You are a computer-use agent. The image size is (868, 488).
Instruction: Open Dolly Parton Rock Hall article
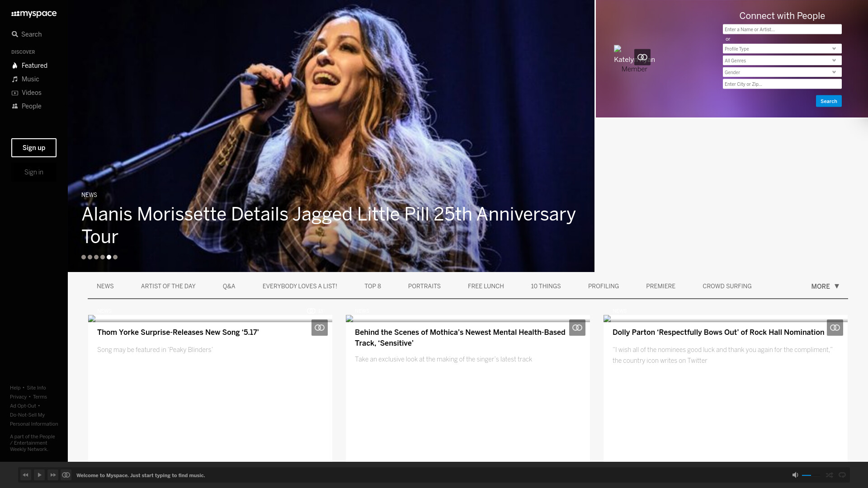tap(718, 333)
